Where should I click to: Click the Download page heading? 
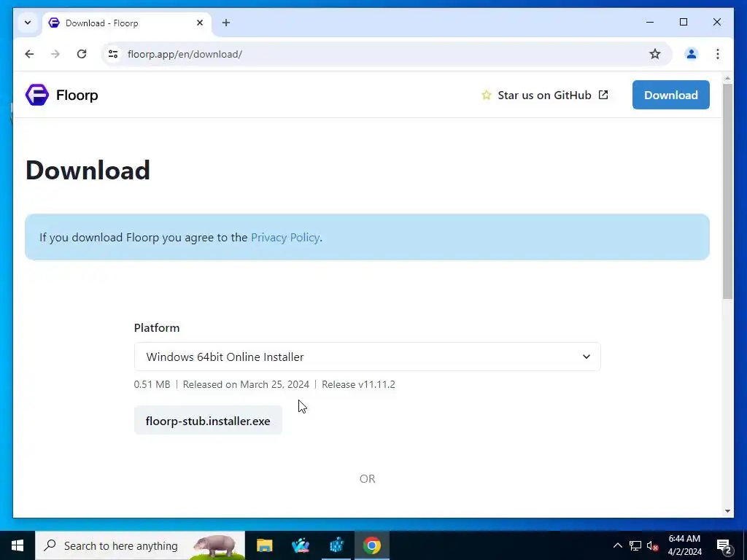pos(88,170)
